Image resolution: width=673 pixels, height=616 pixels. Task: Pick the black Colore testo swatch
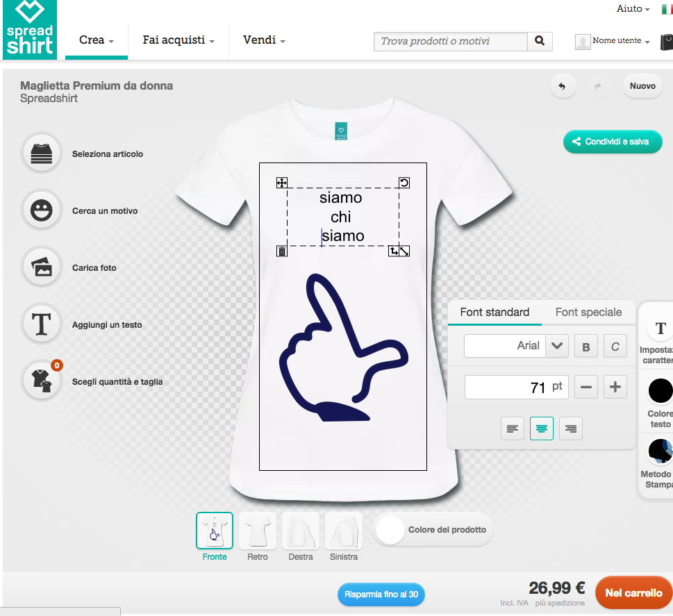click(660, 391)
